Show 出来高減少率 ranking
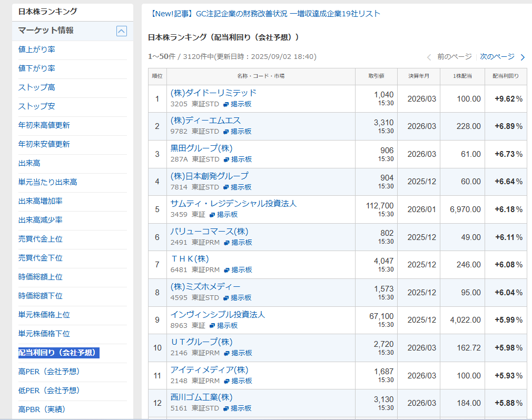This screenshot has width=532, height=420. click(x=41, y=220)
